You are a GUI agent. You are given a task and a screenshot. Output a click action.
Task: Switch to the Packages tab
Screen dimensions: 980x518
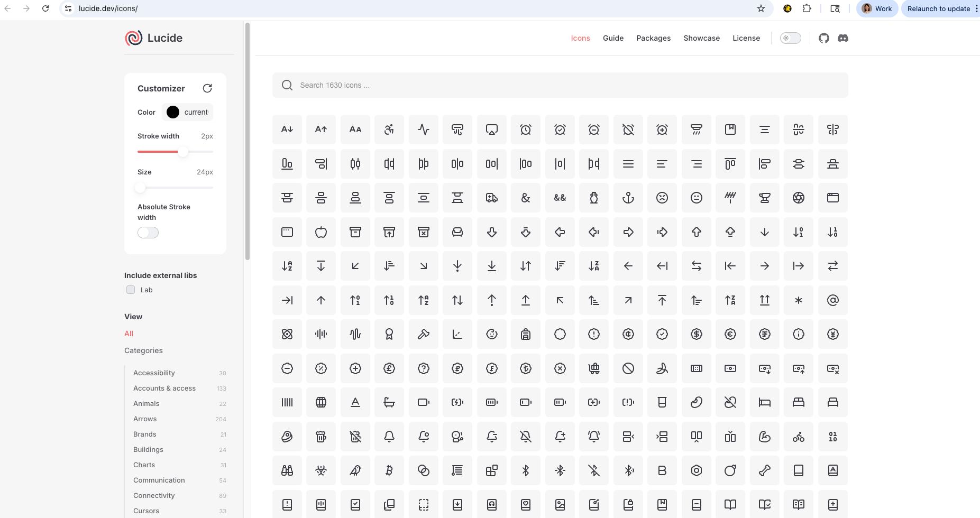pyautogui.click(x=654, y=38)
